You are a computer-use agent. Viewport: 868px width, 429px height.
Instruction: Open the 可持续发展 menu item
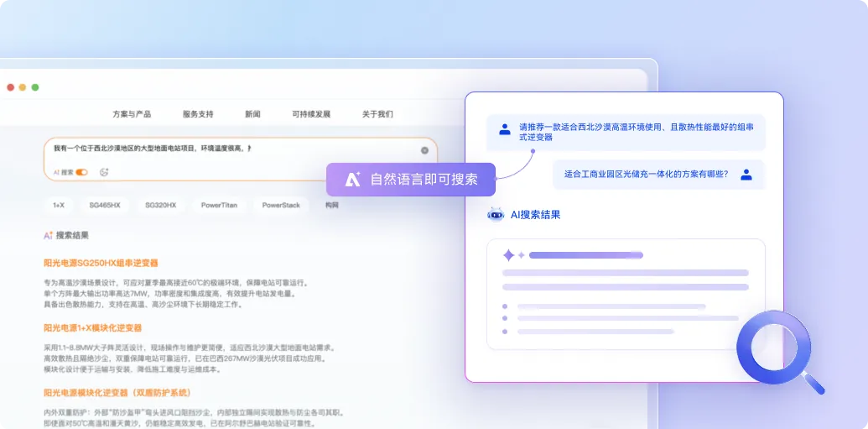pos(311,114)
